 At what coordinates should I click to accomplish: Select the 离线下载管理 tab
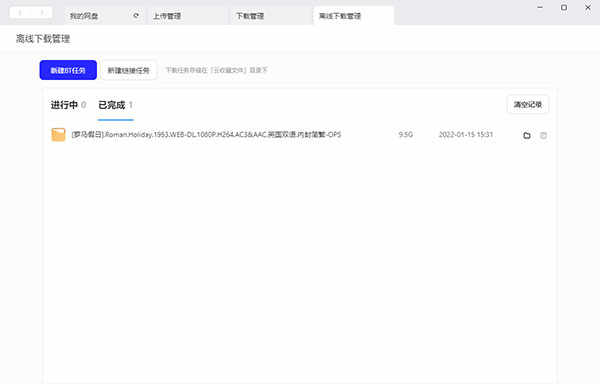[340, 16]
